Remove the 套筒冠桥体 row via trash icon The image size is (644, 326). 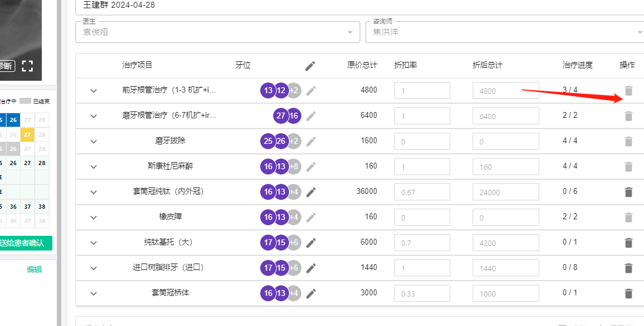tap(628, 293)
